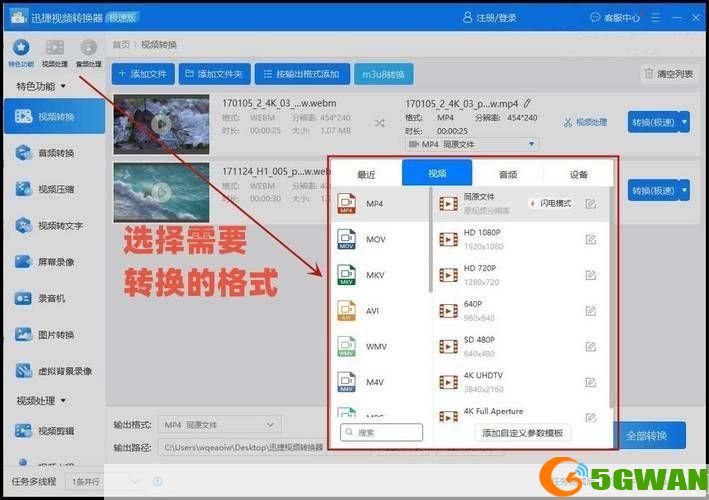The width and height of the screenshot is (709, 500).
Task: Open the 音频处理 top icon tab
Action: pos(89,53)
